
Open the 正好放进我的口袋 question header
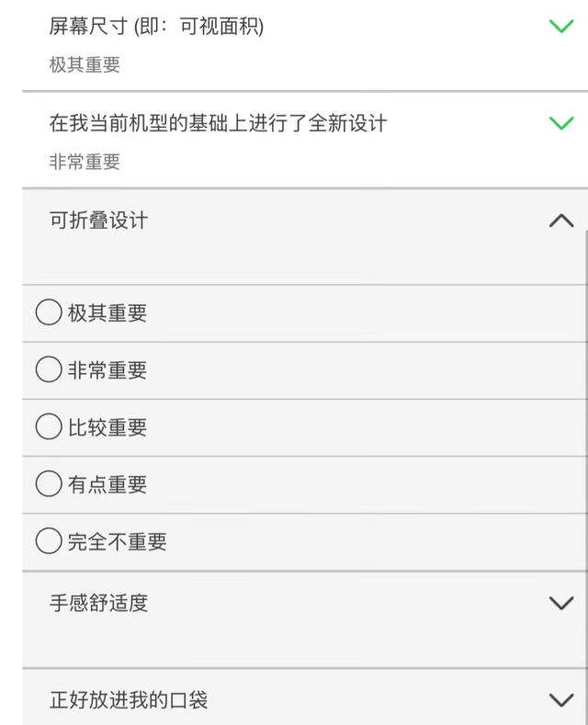click(129, 700)
